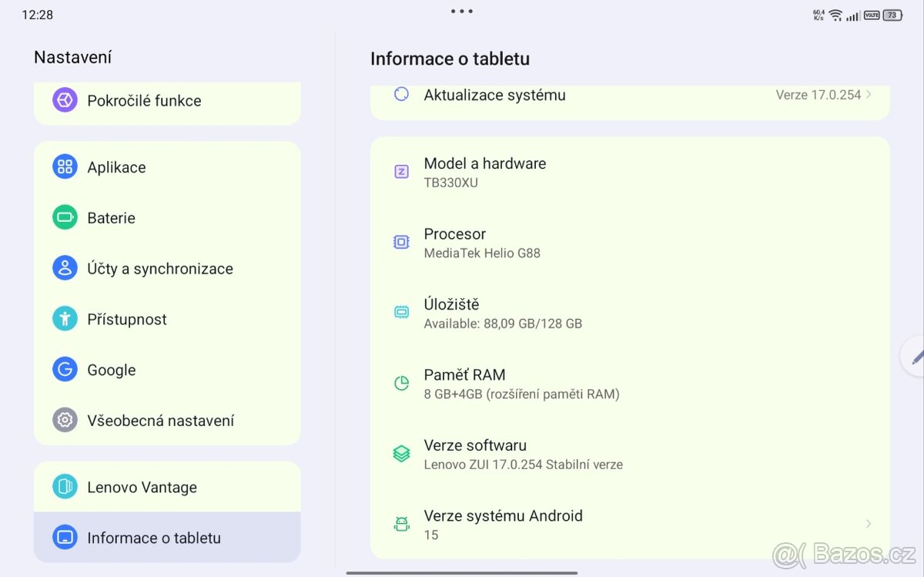Tap the Paměť RAM pie icon
Screen dimensions: 924x577
coord(400,383)
